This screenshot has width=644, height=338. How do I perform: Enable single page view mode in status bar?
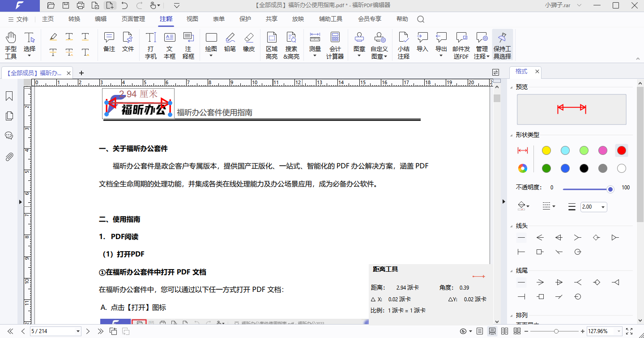[x=480, y=331]
